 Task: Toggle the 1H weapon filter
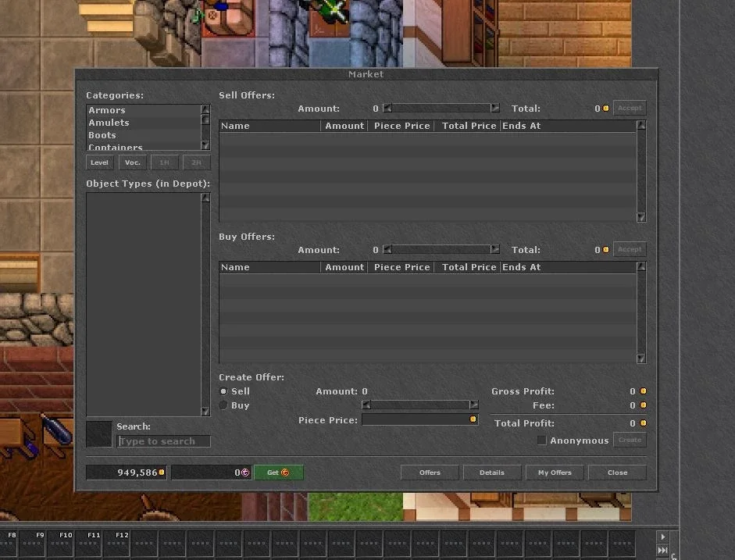164,162
